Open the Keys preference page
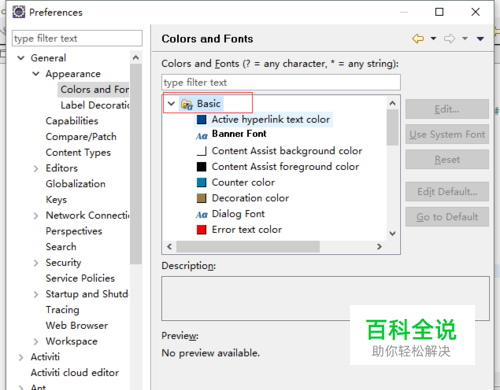 [56, 200]
